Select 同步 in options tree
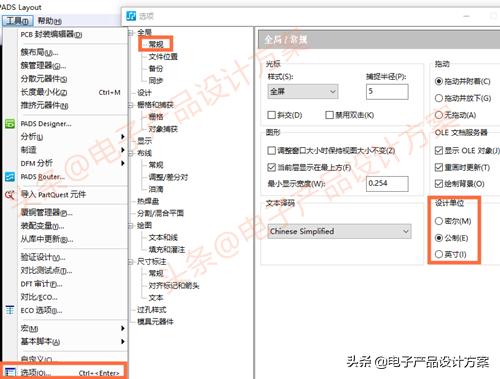Viewport: 500px width, 379px height. (156, 81)
